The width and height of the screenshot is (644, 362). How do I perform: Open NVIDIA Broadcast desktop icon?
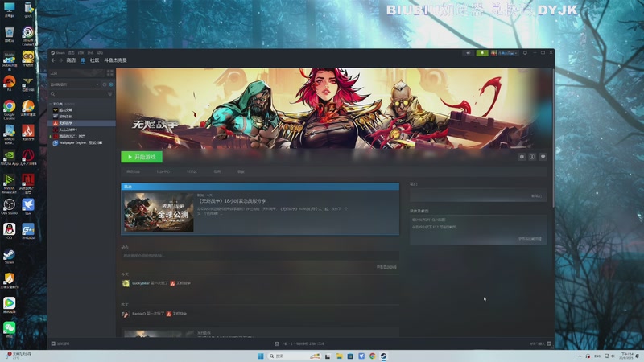[9, 183]
